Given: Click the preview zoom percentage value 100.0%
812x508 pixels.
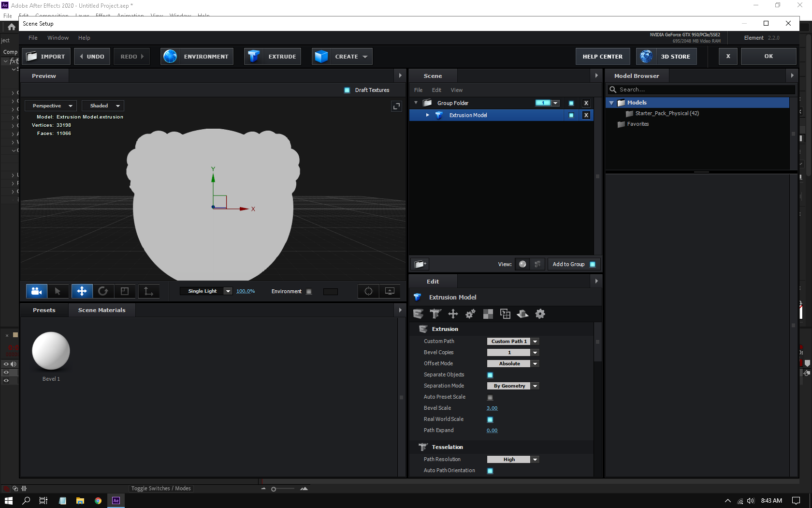Looking at the screenshot, I should tap(246, 291).
